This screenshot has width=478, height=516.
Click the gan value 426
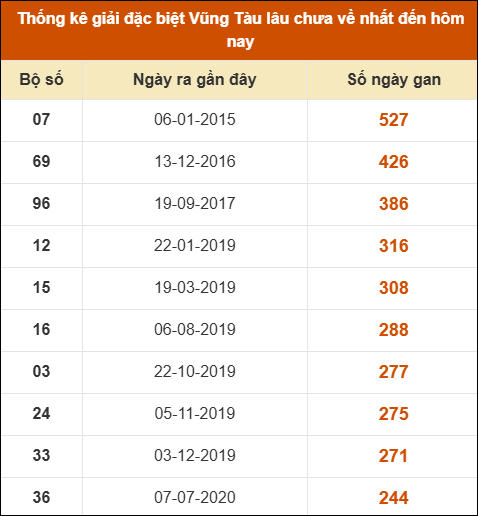[x=394, y=162]
